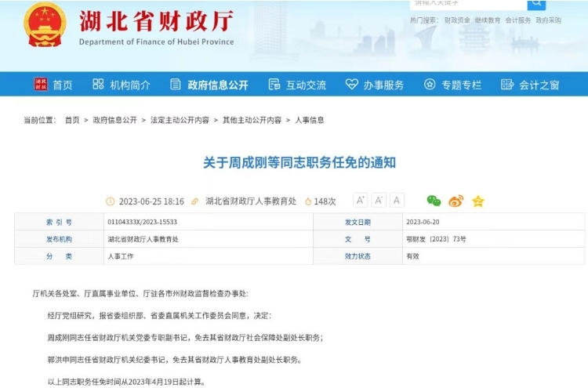
Task: Open 其他主动公开内容 breadcrumb link
Action: pos(252,120)
